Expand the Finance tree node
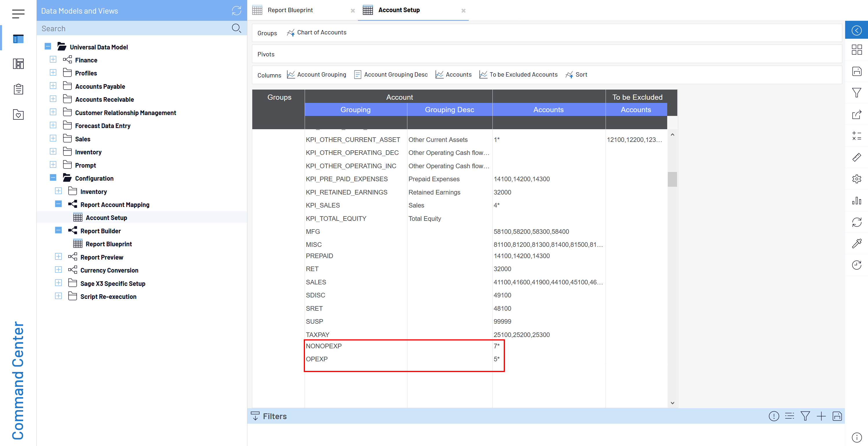 tap(53, 60)
